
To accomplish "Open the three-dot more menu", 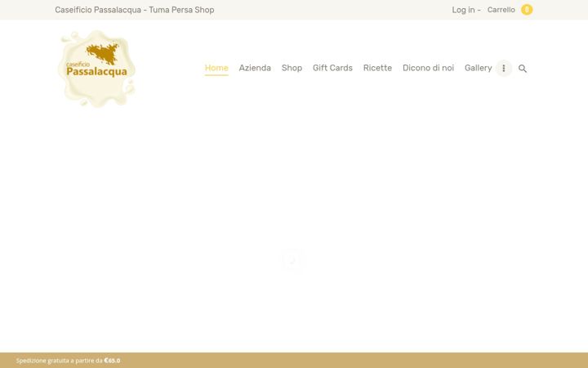I will tap(504, 69).
